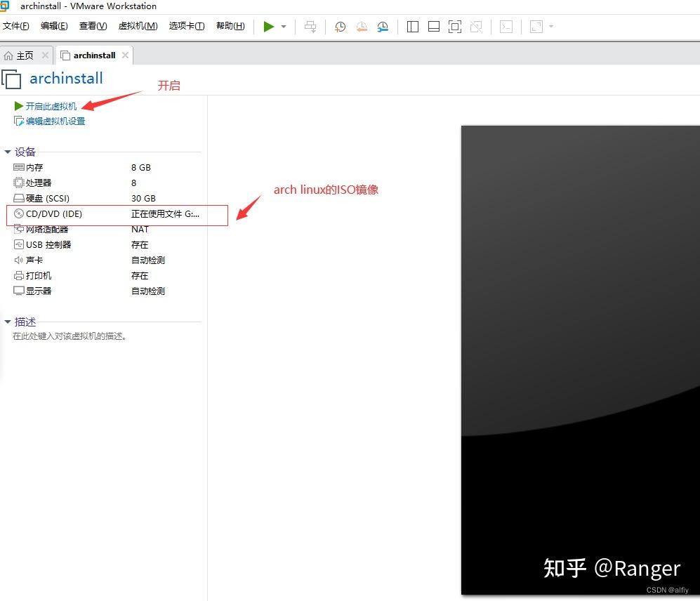Open the 帮助 menu

pos(229,26)
